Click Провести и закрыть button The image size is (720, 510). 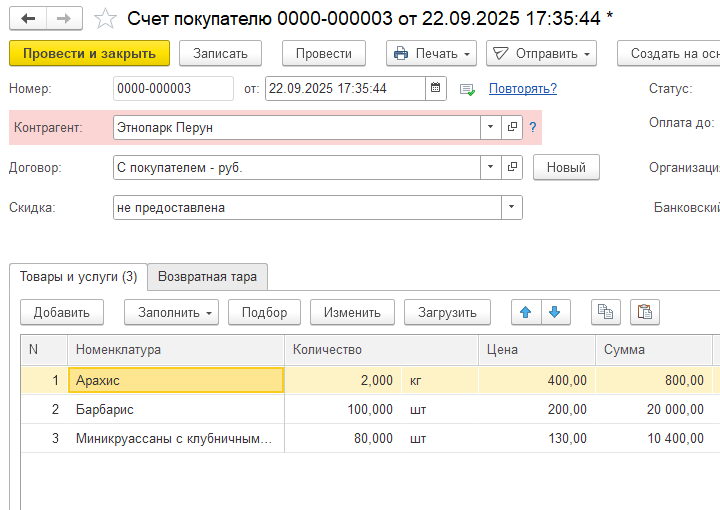90,53
